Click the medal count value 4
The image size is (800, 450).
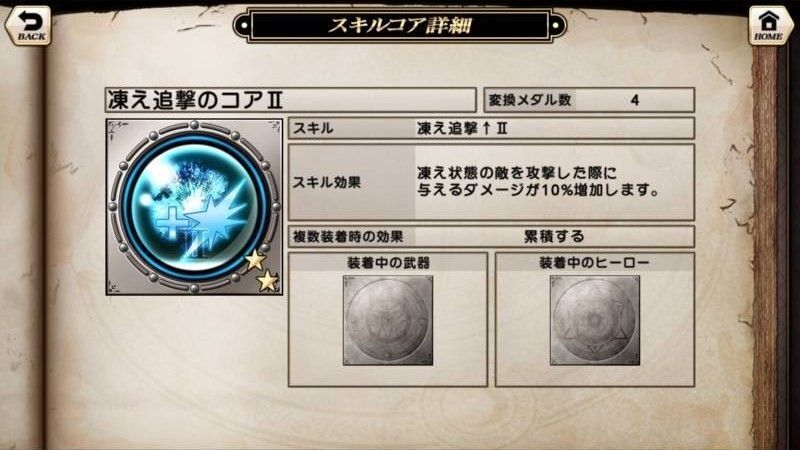pos(634,100)
